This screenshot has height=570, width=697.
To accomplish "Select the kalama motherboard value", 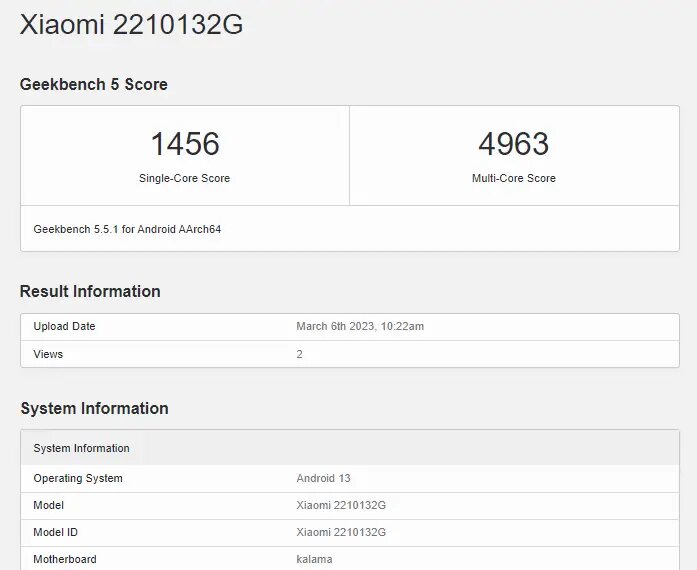I will coord(314,559).
